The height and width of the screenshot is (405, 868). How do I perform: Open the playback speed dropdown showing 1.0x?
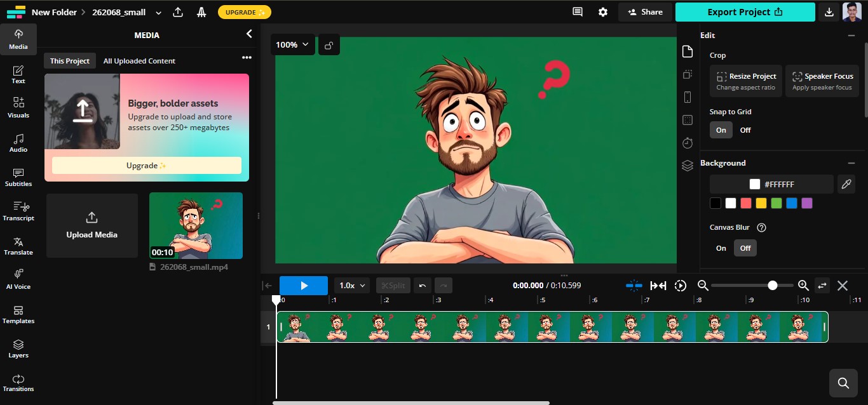tap(351, 285)
